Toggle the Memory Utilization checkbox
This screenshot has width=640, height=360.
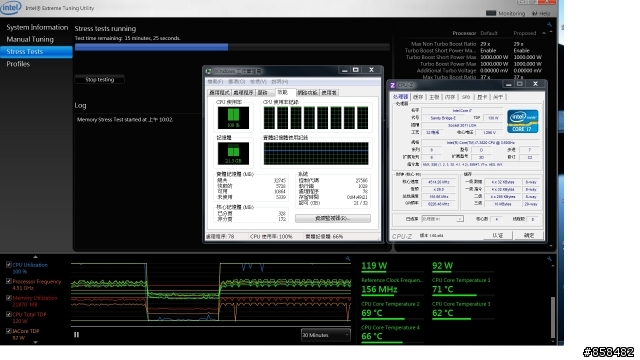(x=9, y=298)
